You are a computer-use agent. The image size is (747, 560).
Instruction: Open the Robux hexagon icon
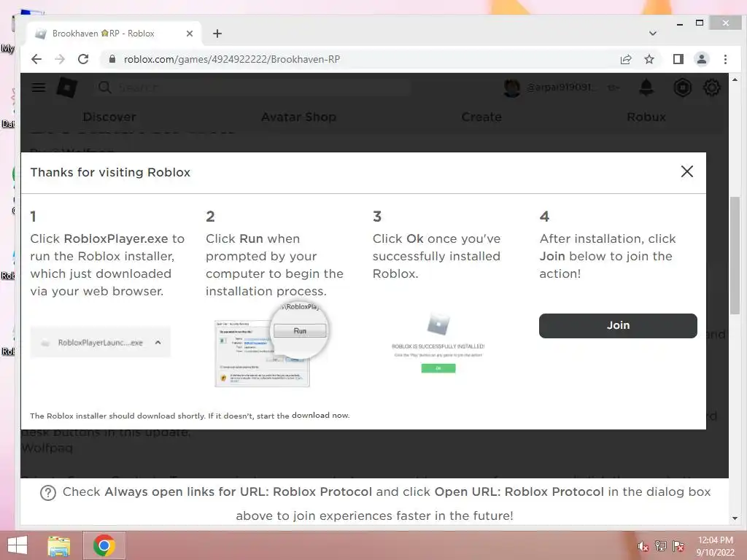[x=682, y=87]
